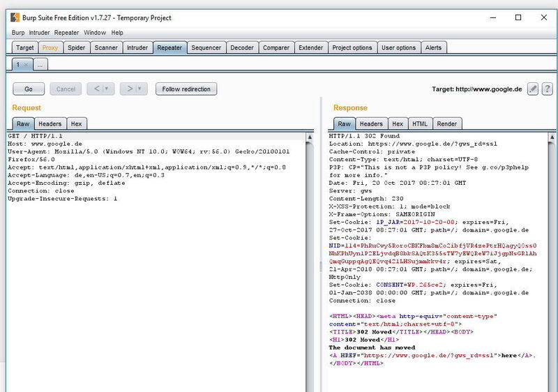Click the Burp Suite logo icon in title bar
The image size is (558, 392).
(x=14, y=17)
